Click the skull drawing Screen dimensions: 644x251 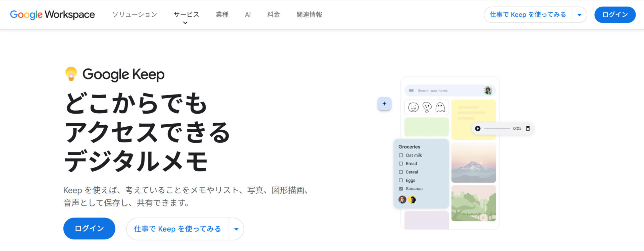[x=427, y=107]
